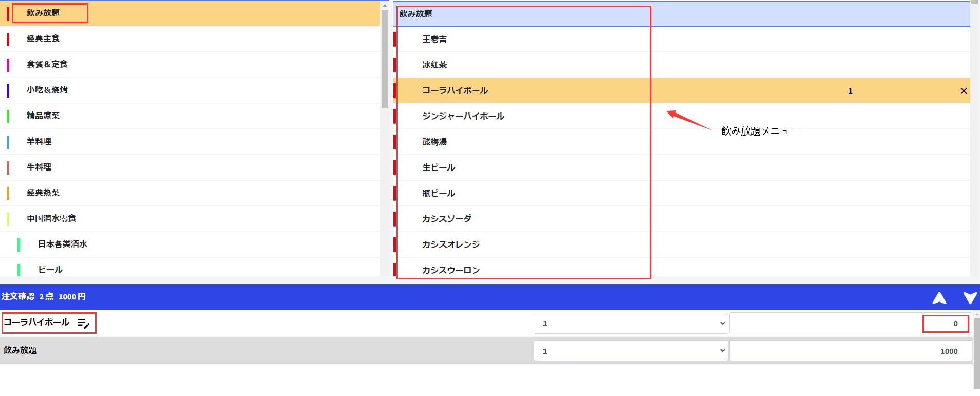Image resolution: width=980 pixels, height=396 pixels.
Task: Click the 注文確認 order summary label
Action: 18,297
